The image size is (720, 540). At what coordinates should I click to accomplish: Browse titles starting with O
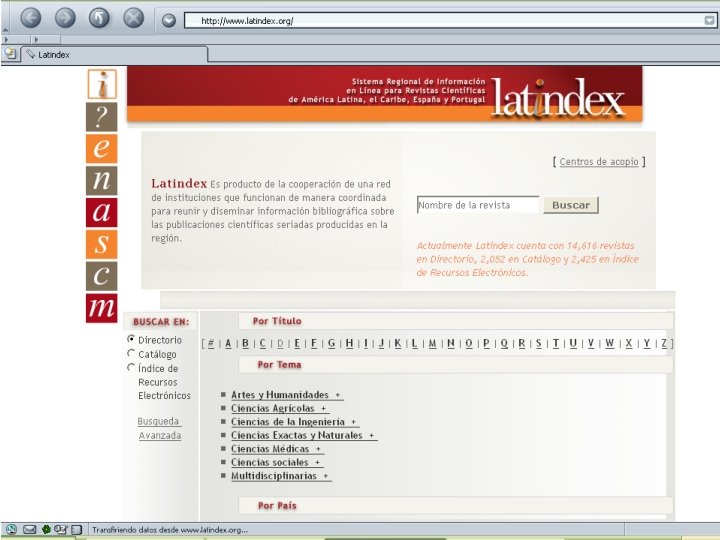click(x=469, y=343)
